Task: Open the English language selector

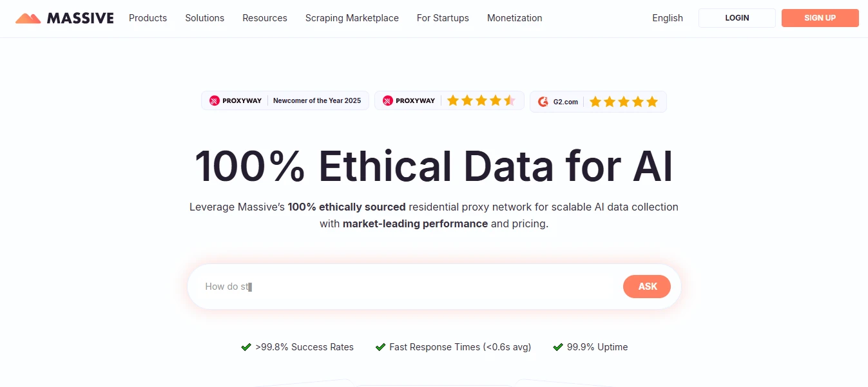Action: [667, 18]
